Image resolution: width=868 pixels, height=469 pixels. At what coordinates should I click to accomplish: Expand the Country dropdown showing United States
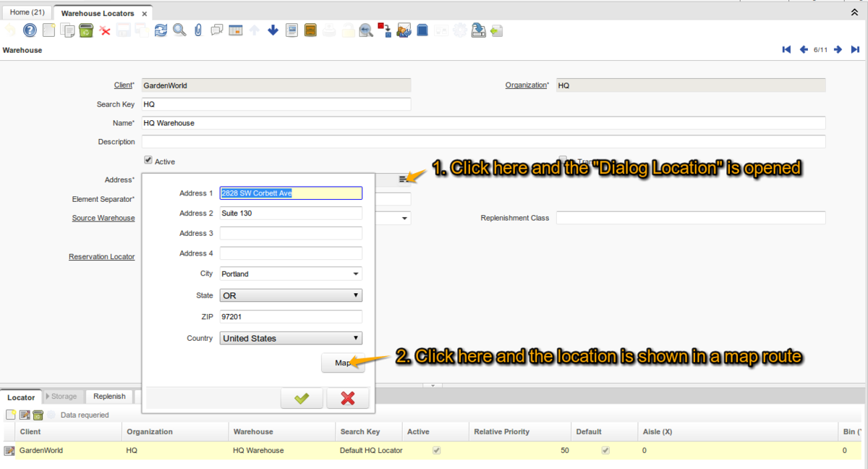pyautogui.click(x=291, y=338)
